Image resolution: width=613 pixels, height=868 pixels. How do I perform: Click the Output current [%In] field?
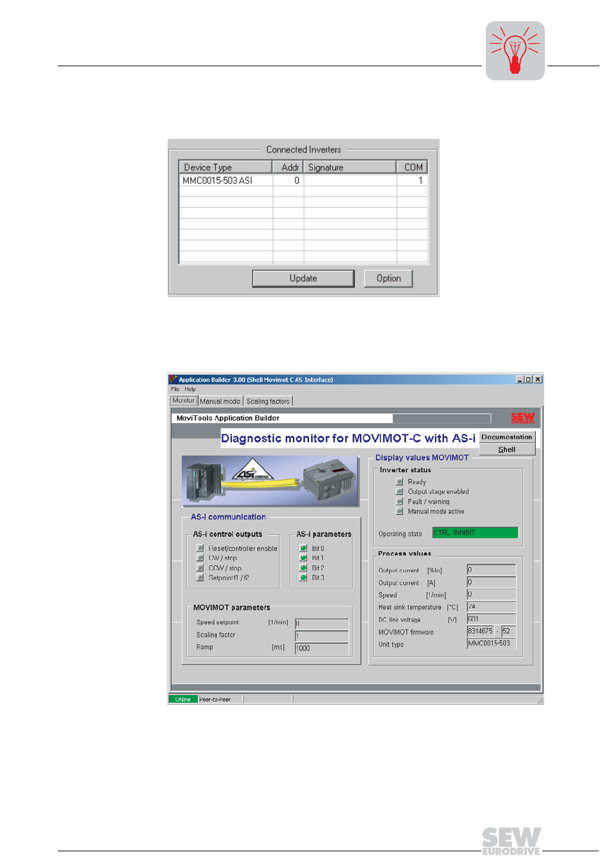(491, 570)
